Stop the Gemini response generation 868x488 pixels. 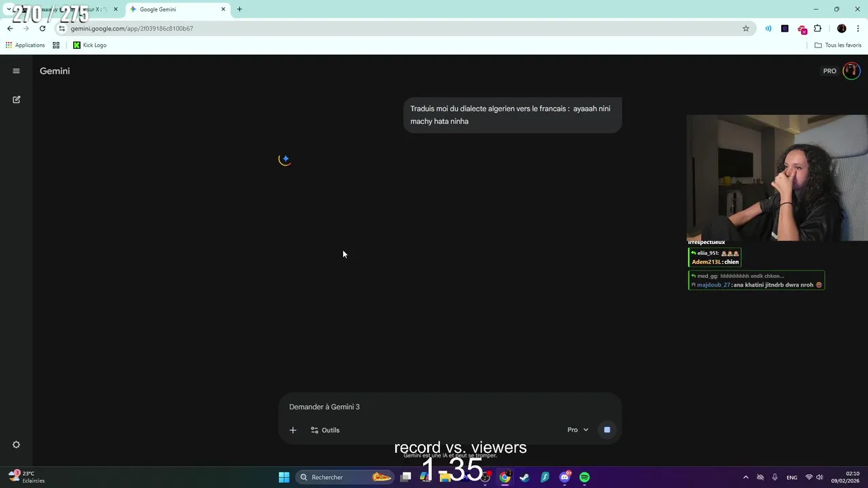pos(607,430)
